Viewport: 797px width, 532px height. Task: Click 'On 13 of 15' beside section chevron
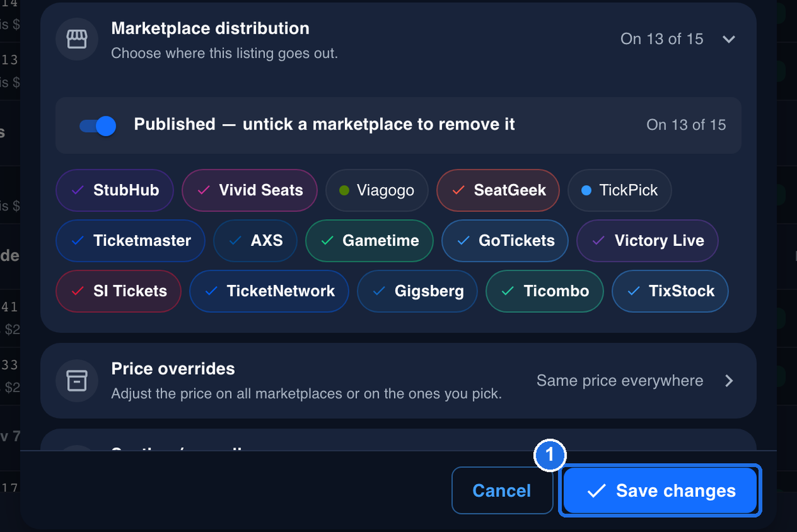click(x=662, y=40)
